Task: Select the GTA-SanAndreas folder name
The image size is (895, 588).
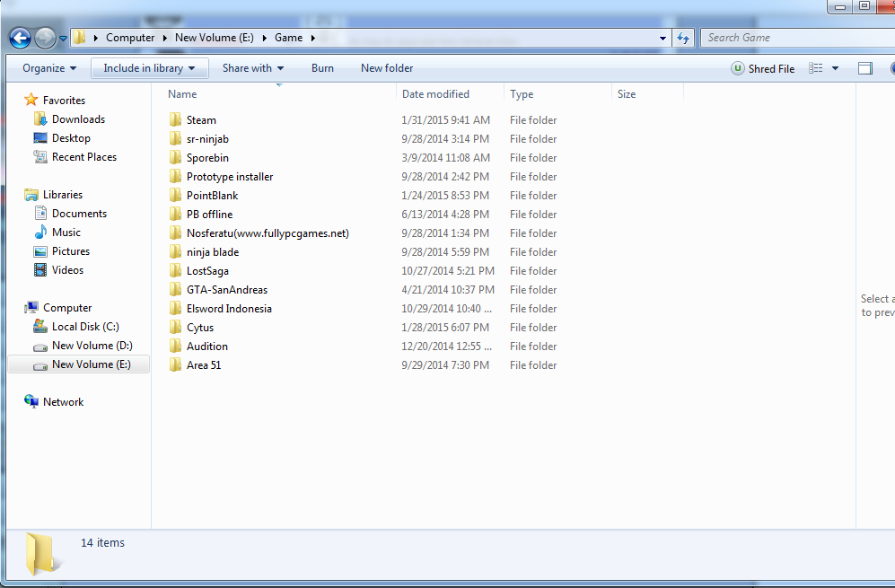Action: [227, 289]
